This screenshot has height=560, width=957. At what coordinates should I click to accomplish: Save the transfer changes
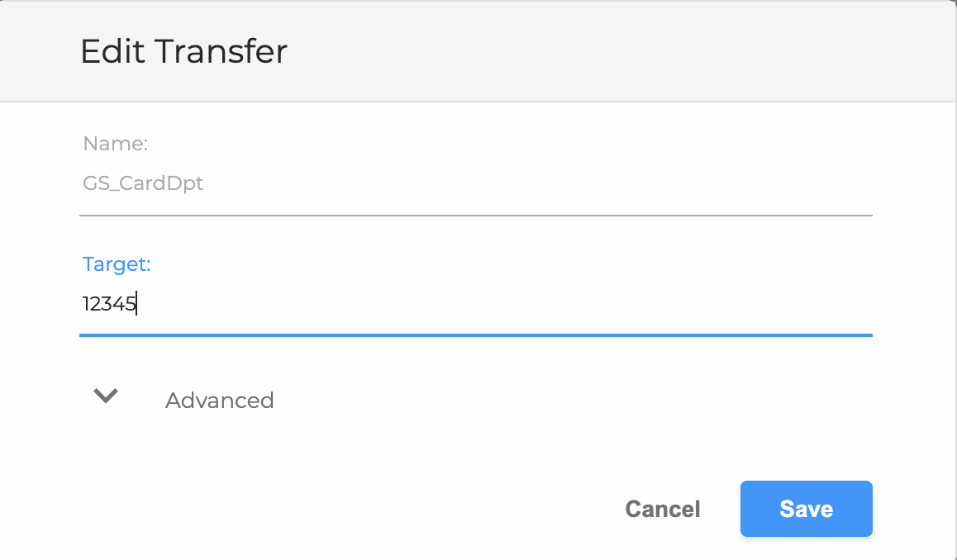point(807,509)
